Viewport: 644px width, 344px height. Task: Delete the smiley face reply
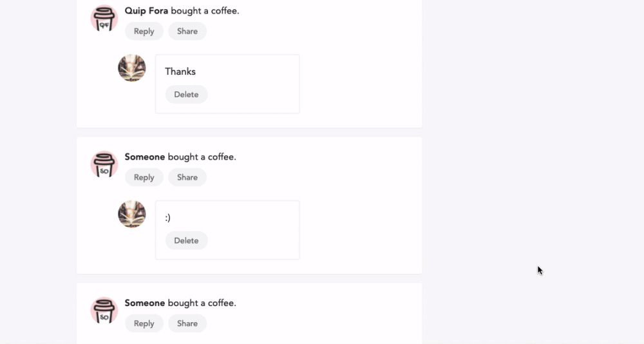click(x=187, y=240)
